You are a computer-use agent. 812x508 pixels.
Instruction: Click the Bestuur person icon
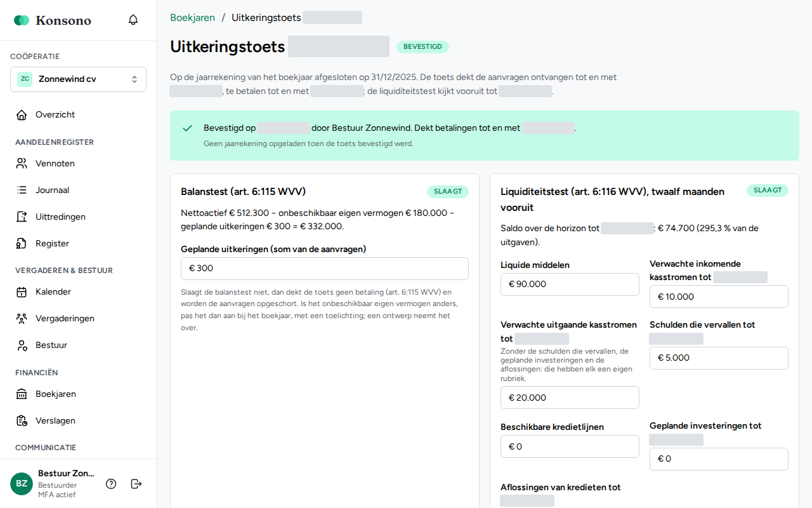pos(22,345)
